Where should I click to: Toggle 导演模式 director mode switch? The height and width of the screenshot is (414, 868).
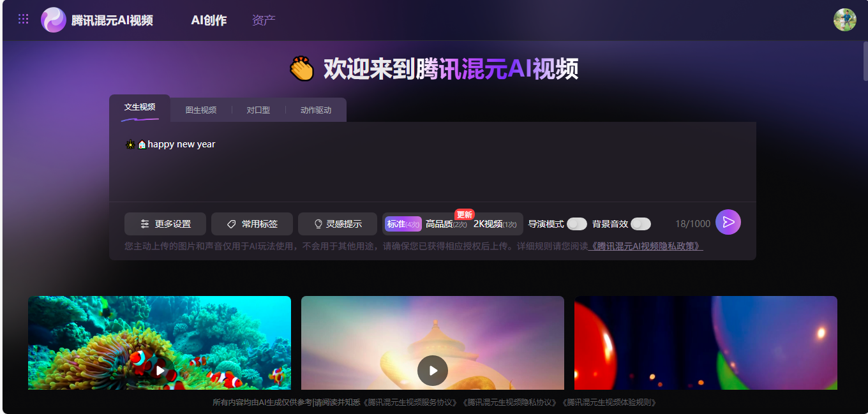[577, 224]
